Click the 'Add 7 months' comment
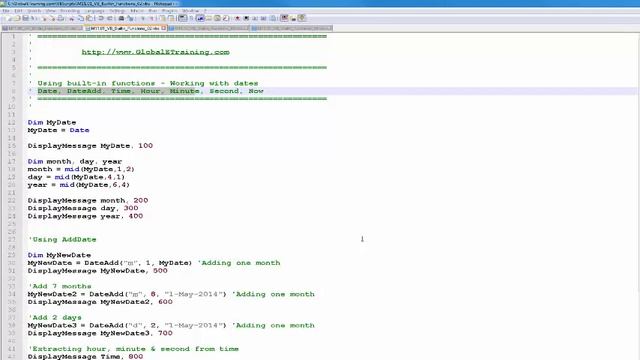640x360 pixels. tap(60, 287)
